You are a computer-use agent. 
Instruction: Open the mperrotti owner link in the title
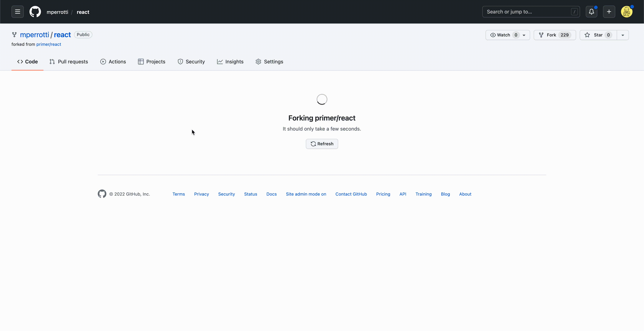[x=34, y=35]
